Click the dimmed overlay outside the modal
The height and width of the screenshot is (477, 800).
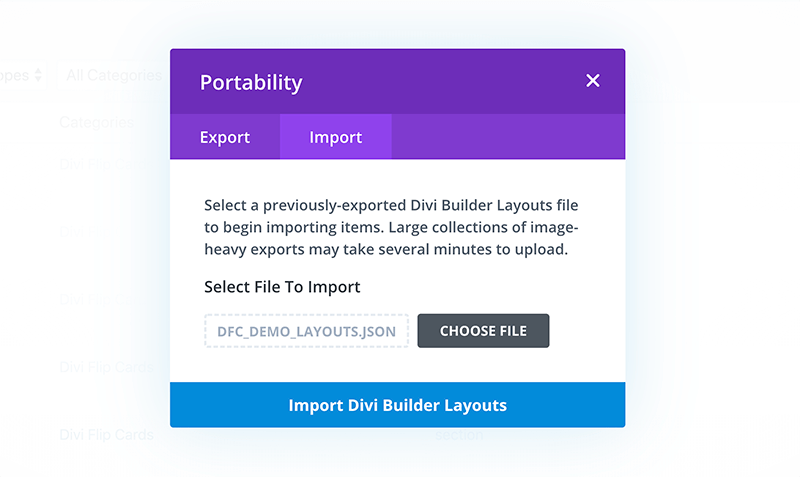point(714,255)
